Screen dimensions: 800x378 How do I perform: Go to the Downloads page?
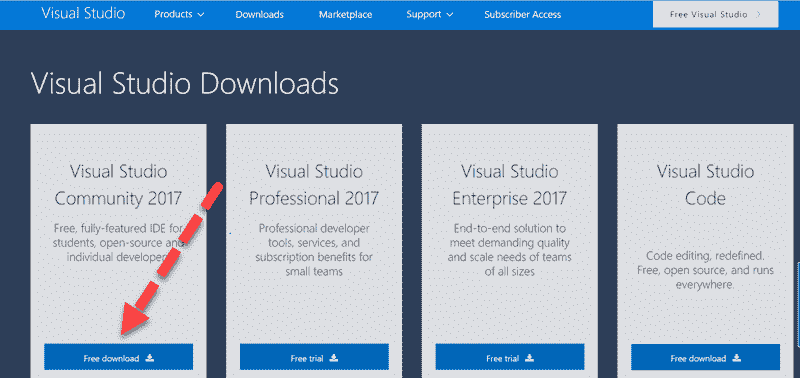pyautogui.click(x=260, y=15)
